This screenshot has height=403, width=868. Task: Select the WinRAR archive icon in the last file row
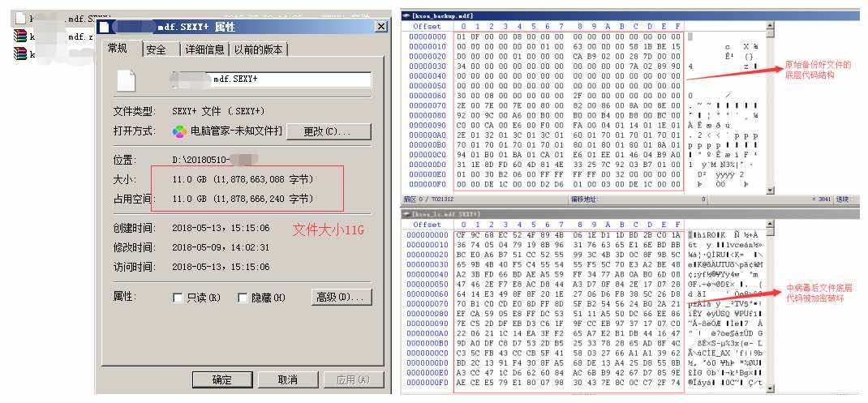click(20, 54)
